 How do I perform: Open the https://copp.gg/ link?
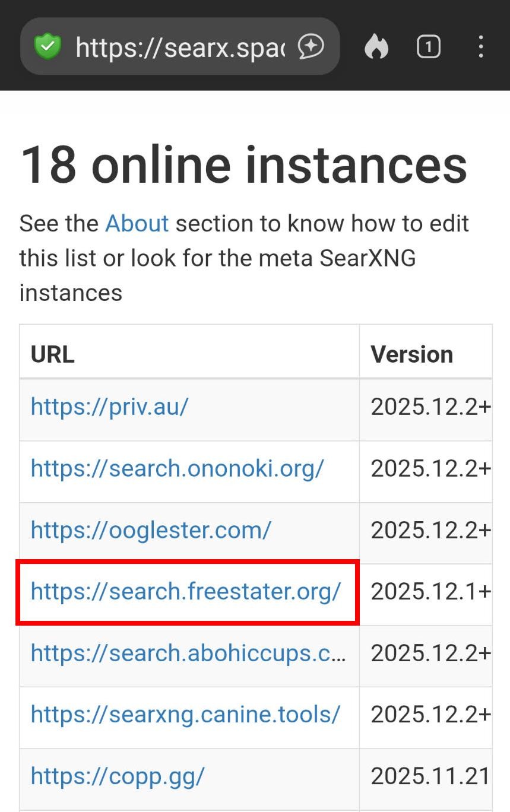[118, 776]
